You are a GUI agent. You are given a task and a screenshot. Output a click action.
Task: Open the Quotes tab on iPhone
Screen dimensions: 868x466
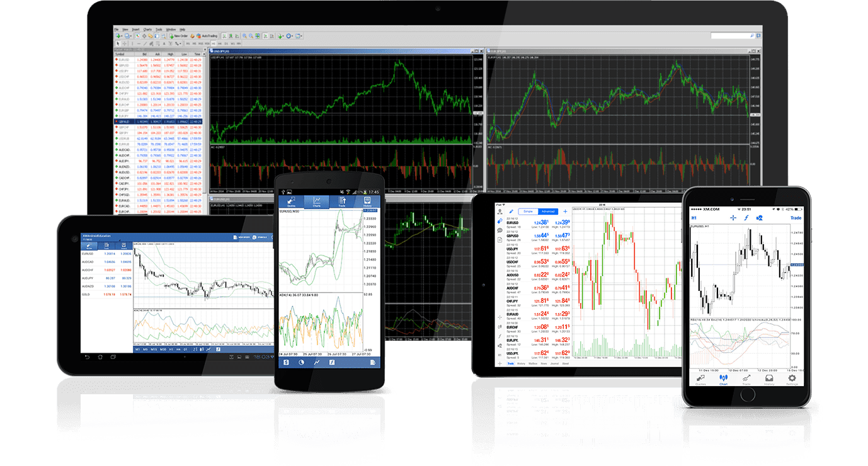[700, 380]
